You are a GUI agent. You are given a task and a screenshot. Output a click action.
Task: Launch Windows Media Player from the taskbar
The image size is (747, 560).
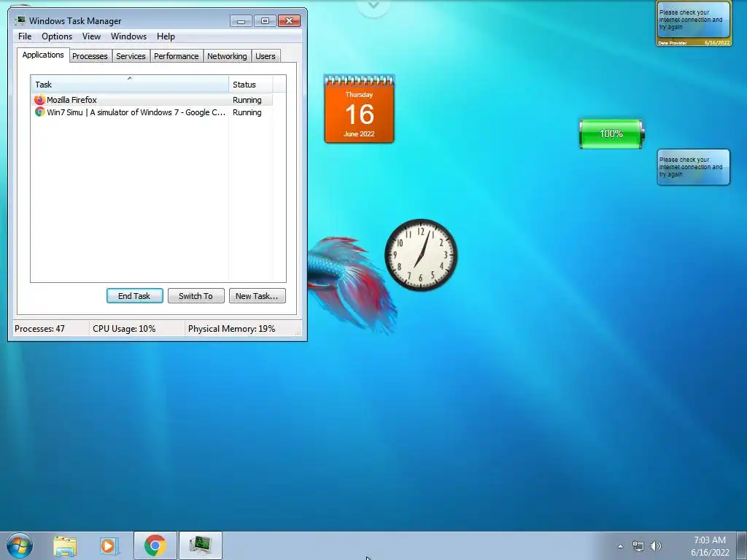pos(109,545)
